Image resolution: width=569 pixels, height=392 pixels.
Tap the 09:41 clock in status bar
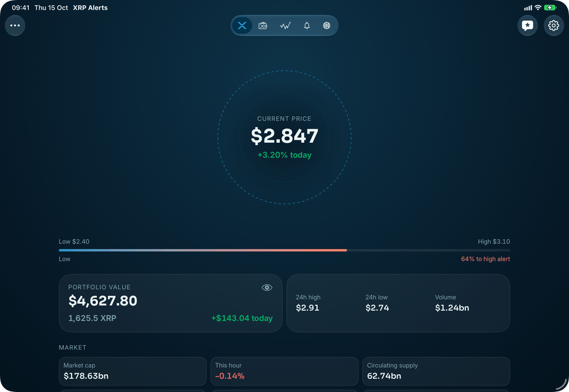pyautogui.click(x=20, y=8)
